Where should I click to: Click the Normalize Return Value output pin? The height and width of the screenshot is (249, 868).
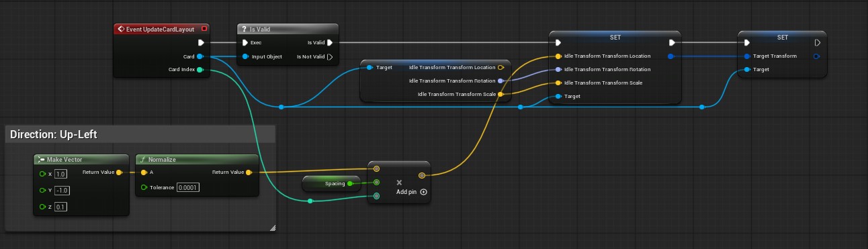pyautogui.click(x=249, y=172)
